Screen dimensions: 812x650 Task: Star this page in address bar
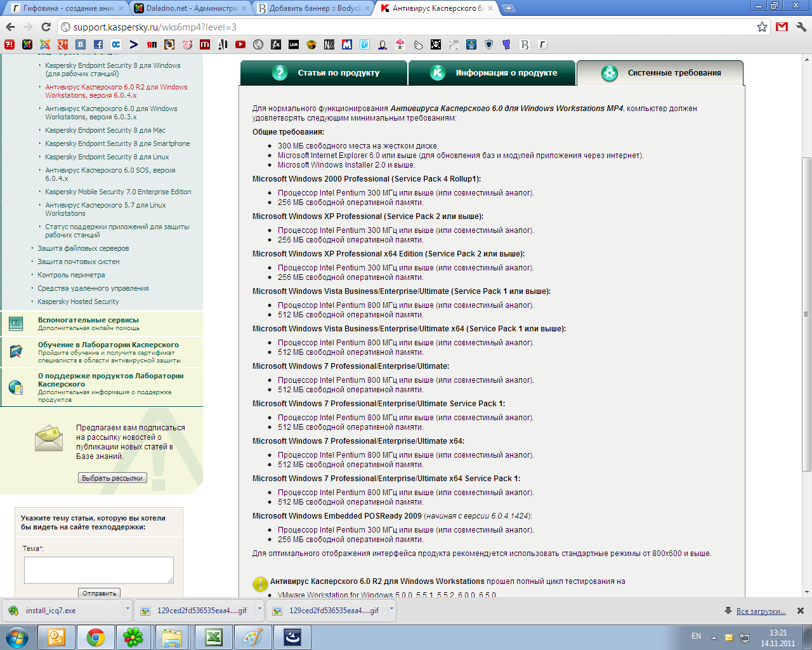pyautogui.click(x=762, y=27)
